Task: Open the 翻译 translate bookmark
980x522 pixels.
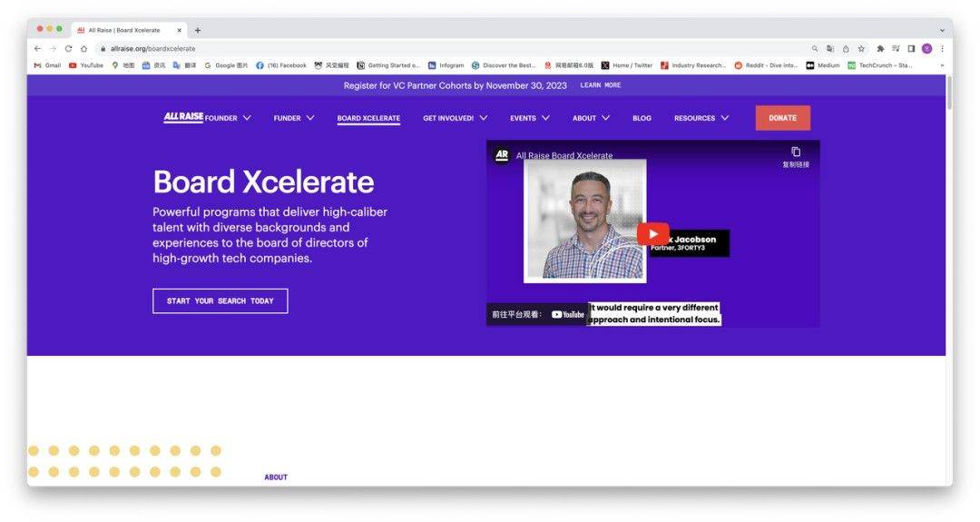Action: [184, 65]
